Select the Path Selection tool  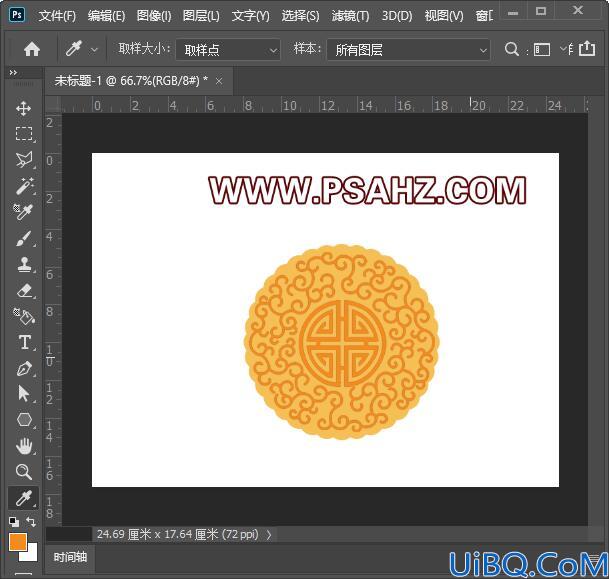(x=24, y=394)
